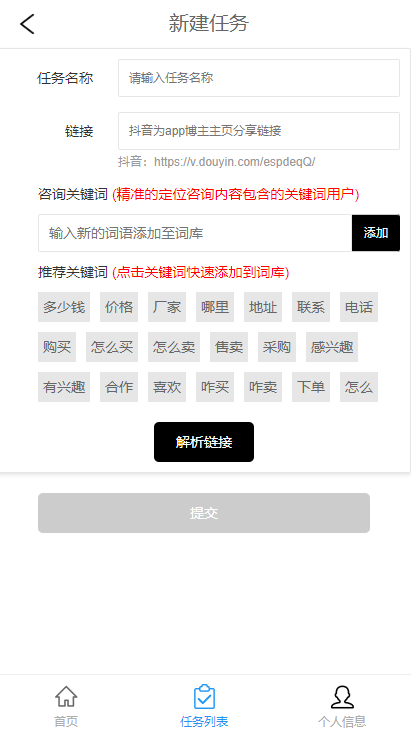The image size is (411, 733).
Task: Choose the 合作 keyword tag
Action: coord(119,387)
